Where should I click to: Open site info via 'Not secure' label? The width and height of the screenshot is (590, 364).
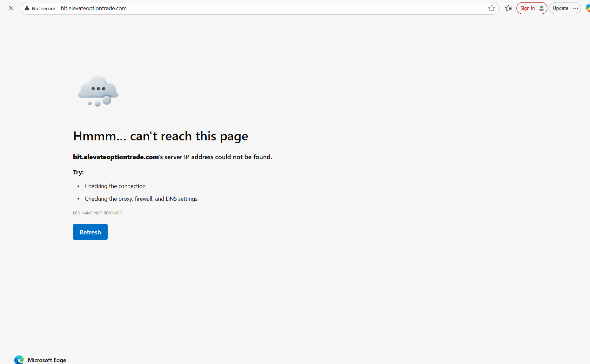tap(43, 8)
